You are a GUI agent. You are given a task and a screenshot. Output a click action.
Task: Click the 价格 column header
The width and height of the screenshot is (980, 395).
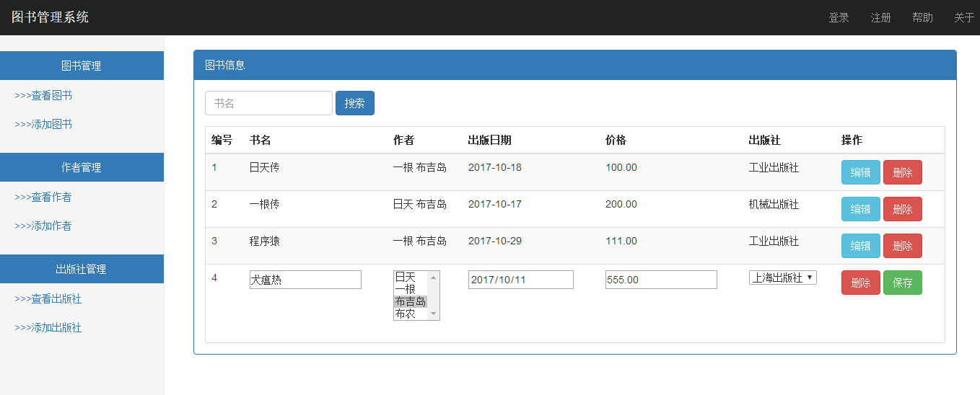click(616, 140)
